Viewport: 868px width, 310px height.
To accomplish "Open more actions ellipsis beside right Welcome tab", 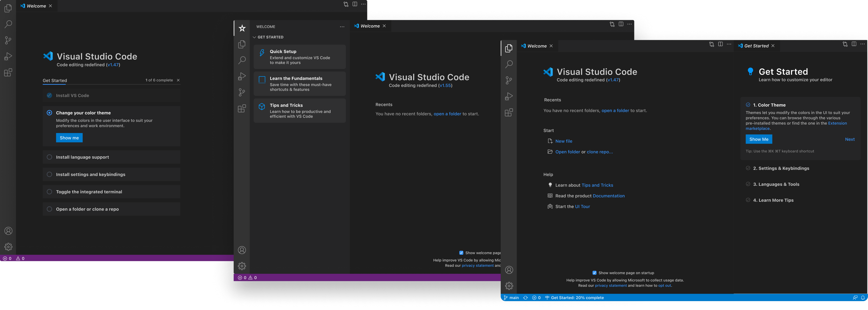I will click(729, 44).
